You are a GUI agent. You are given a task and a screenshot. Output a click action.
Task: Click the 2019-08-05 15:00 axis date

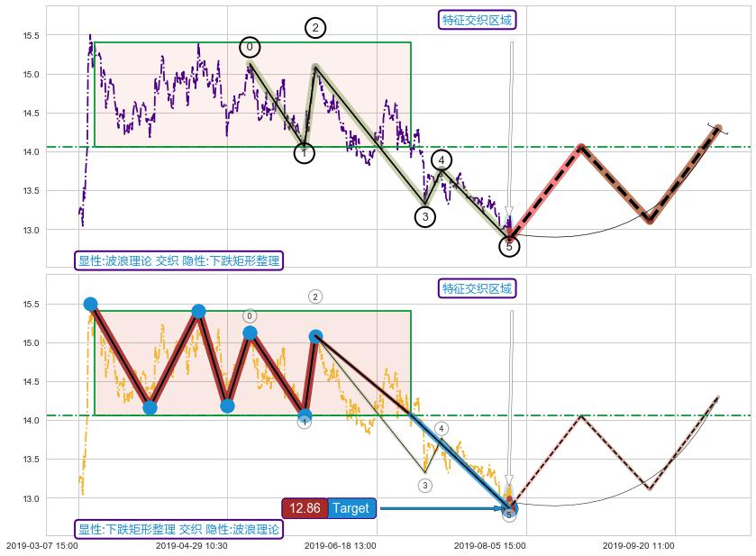(x=489, y=546)
